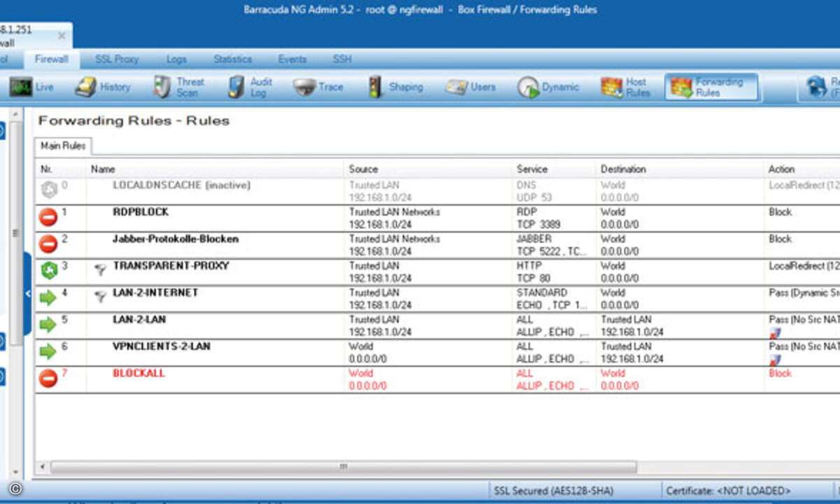Open the Trace camera icon

click(304, 87)
